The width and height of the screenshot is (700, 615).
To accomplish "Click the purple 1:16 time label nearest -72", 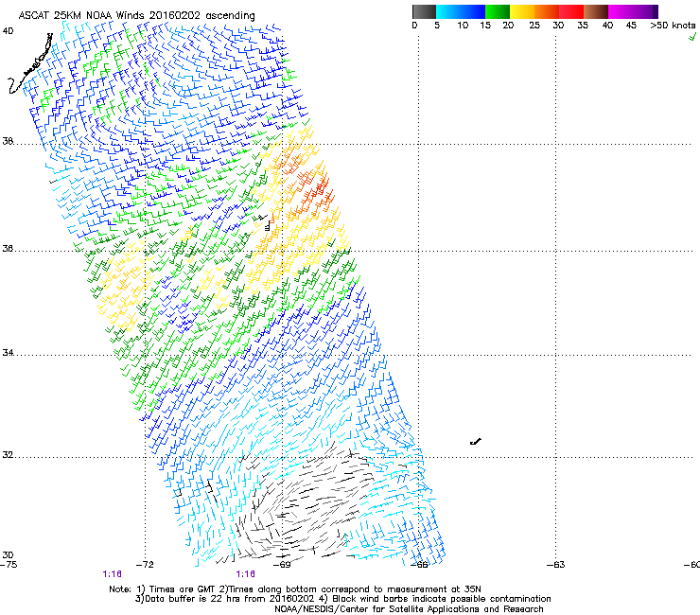I will [112, 574].
